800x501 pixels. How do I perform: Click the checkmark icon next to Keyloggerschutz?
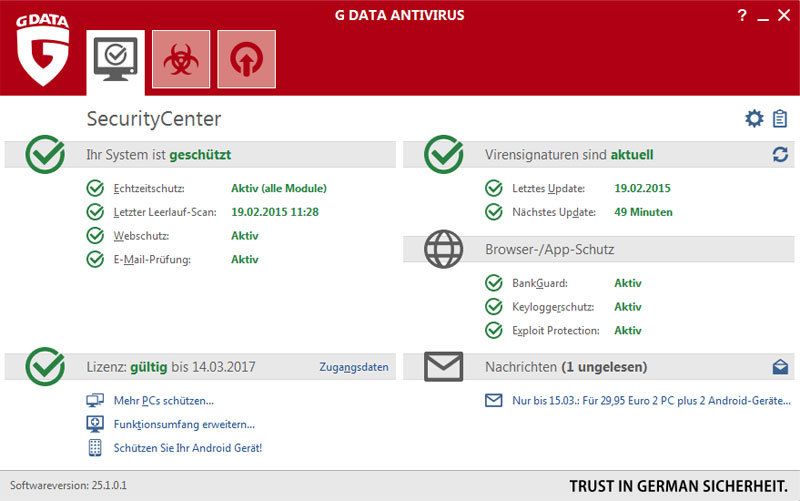tap(493, 307)
